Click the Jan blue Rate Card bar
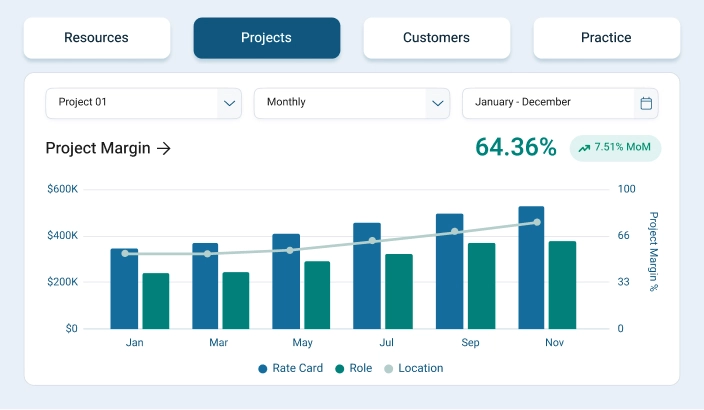704x410 pixels. pyautogui.click(x=124, y=289)
